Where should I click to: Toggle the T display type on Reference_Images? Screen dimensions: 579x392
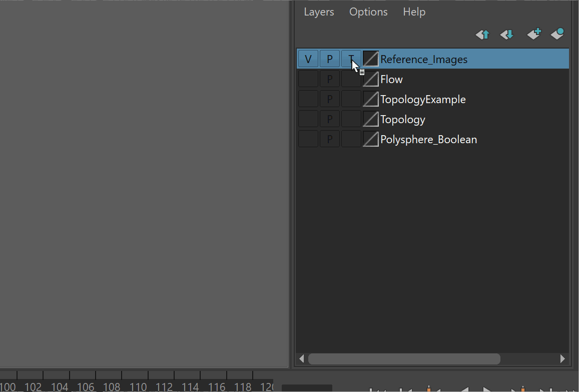[x=351, y=59]
